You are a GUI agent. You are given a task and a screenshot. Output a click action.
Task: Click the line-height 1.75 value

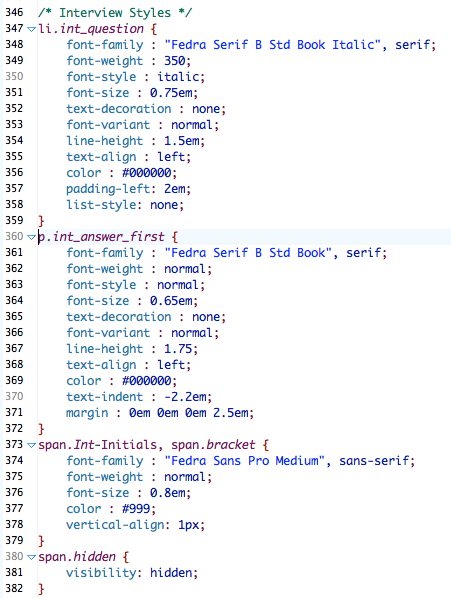pyautogui.click(x=178, y=349)
